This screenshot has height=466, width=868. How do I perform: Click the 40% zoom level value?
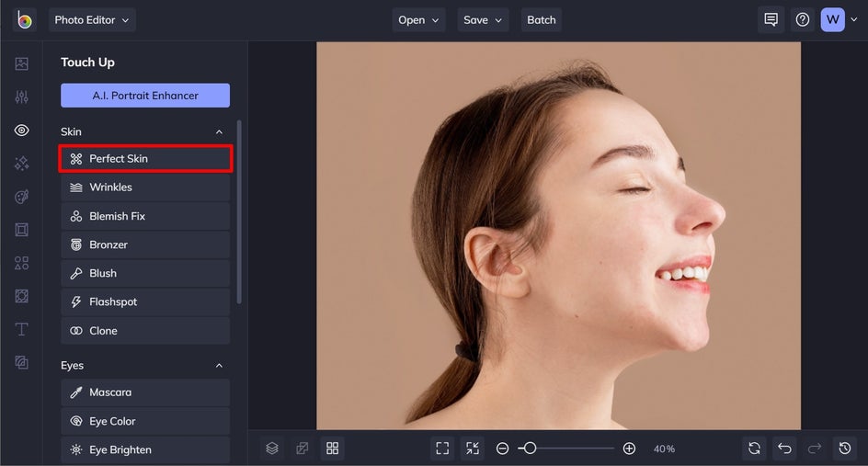tap(664, 449)
